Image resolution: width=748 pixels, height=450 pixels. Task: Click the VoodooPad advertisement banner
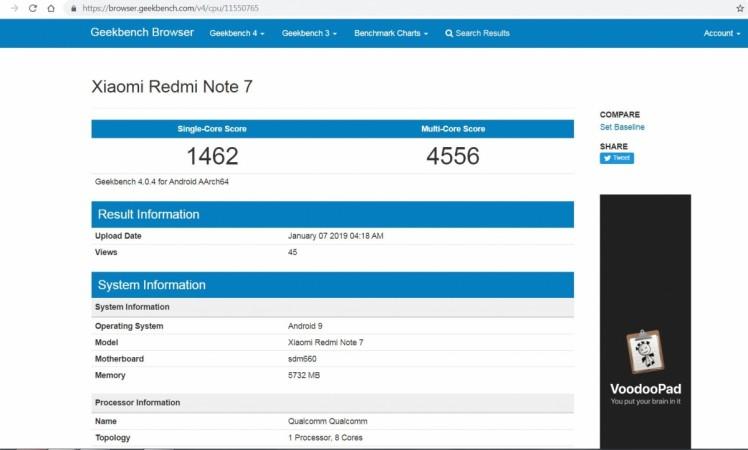coord(645,320)
